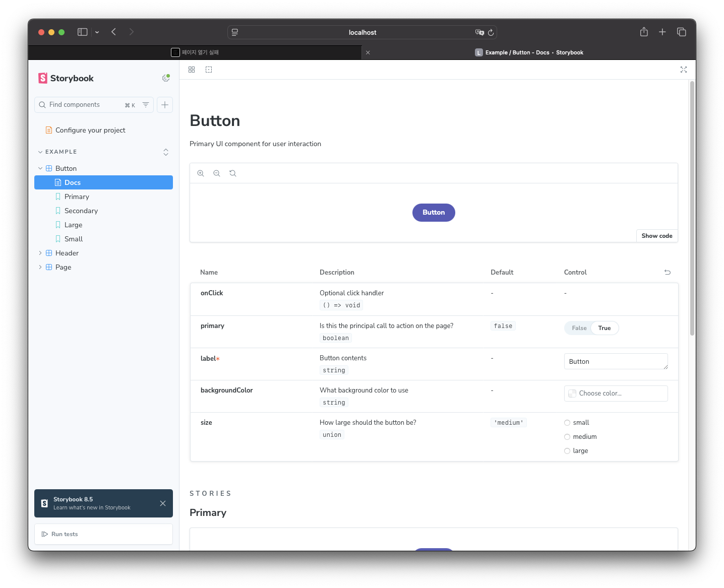The height and width of the screenshot is (588, 724).
Task: Select the small size radio button
Action: (x=567, y=423)
